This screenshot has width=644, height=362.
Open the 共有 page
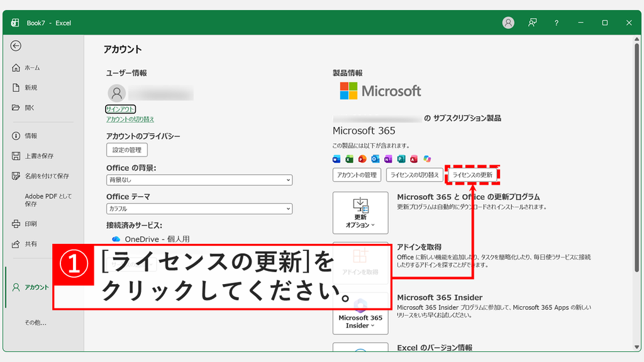pos(25,244)
